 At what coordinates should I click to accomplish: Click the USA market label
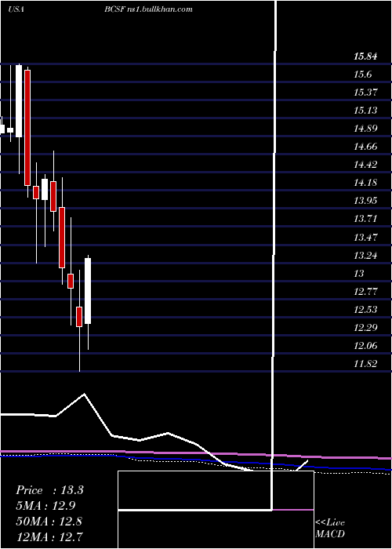(16, 9)
